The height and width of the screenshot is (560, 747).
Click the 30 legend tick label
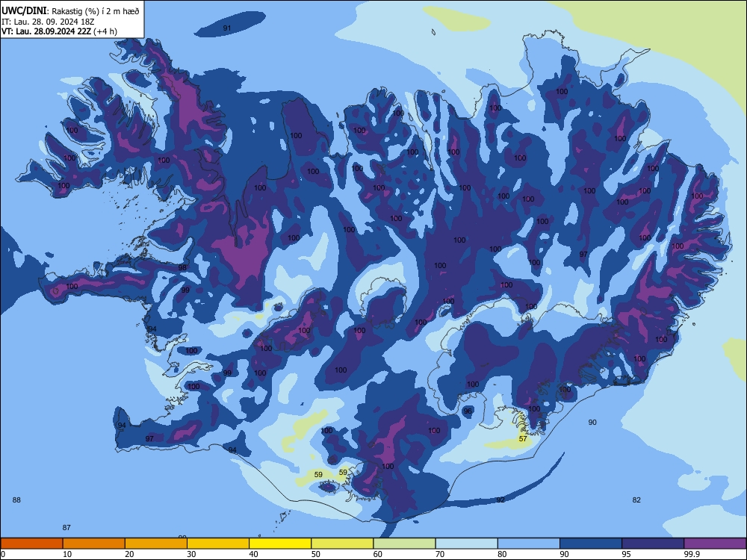[x=191, y=554]
